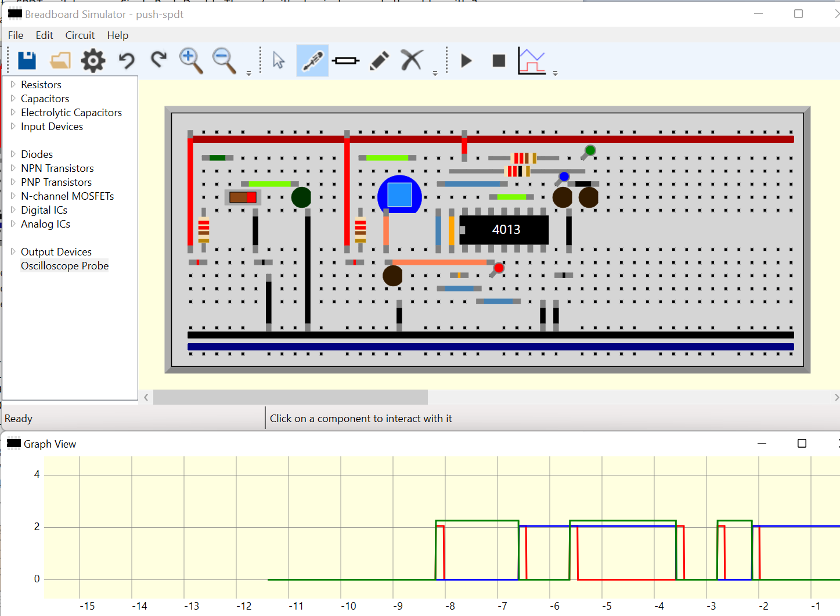Click the blue oscilloscope probe
This screenshot has height=616, width=840.
coord(564,176)
